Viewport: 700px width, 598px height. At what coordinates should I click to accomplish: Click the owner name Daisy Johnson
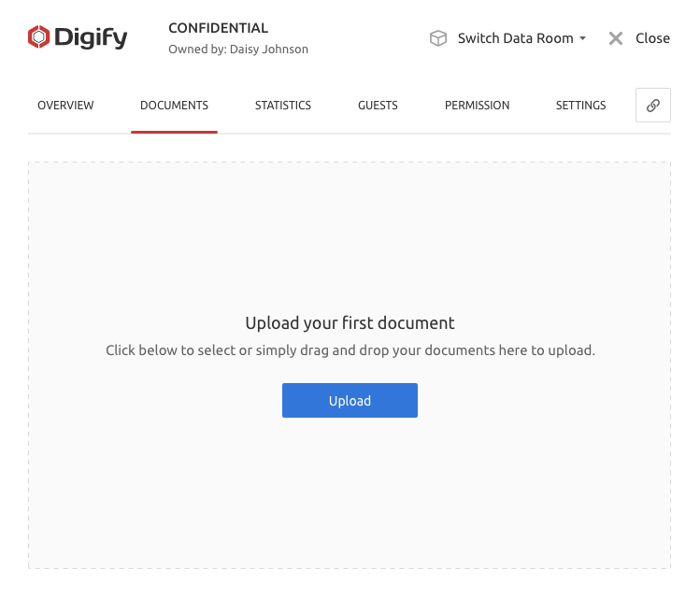tap(268, 50)
